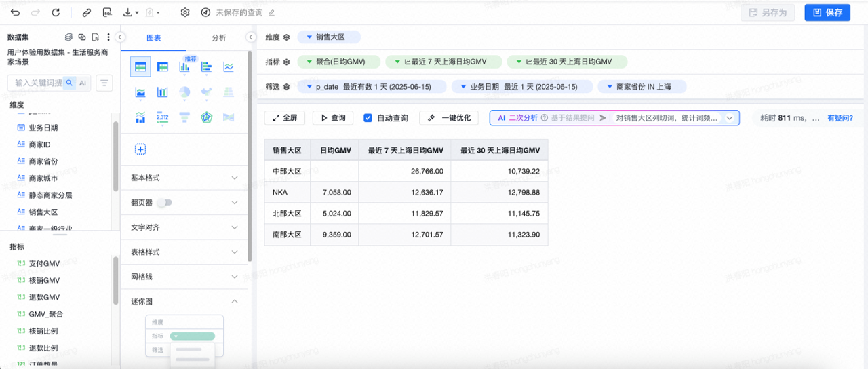The height and width of the screenshot is (369, 868).
Task: Choose the horizontal bar chart icon
Action: coord(207,66)
